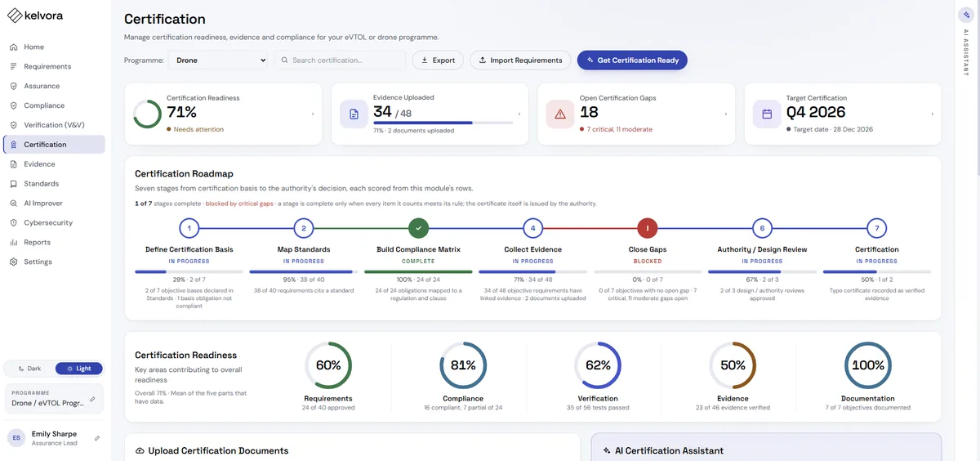This screenshot has height=461, width=980.
Task: Click the Search certification input field
Action: point(340,60)
